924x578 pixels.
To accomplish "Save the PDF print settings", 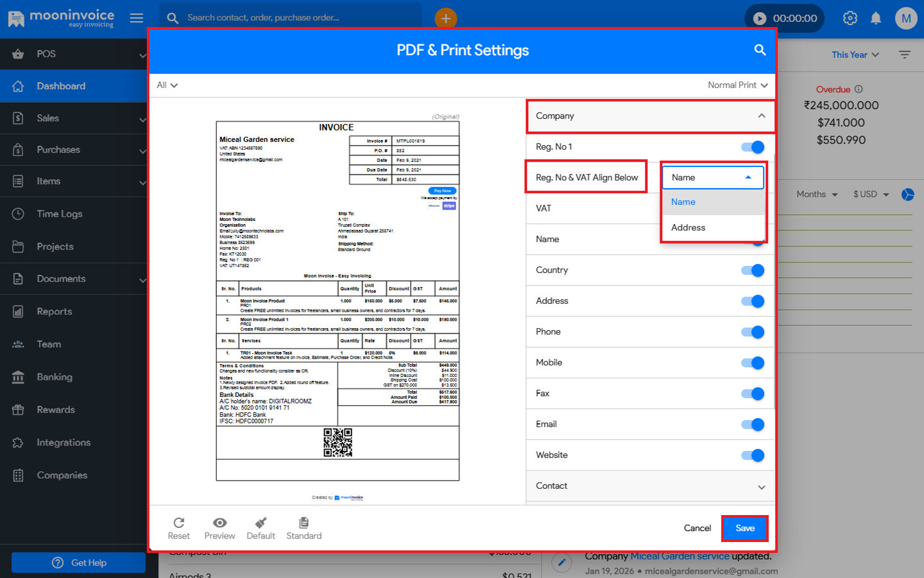I will (744, 528).
